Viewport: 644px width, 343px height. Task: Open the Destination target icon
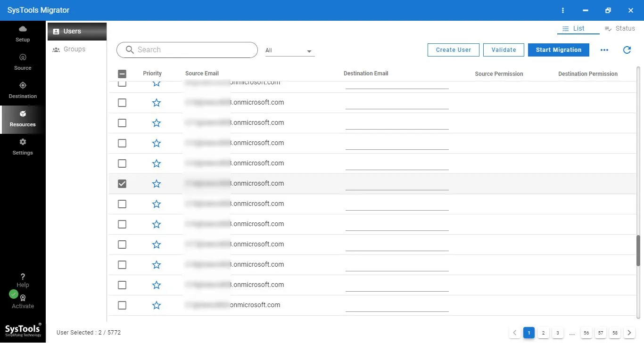(x=23, y=85)
